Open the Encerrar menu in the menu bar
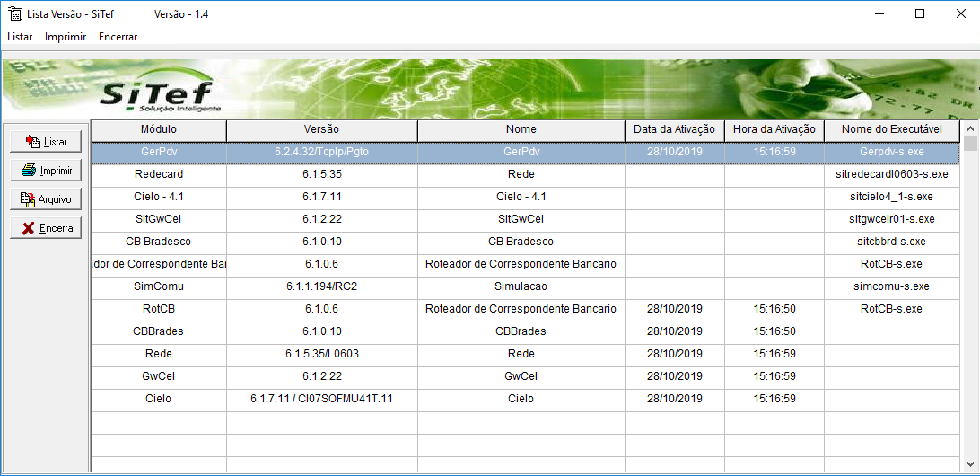The image size is (980, 476). (118, 36)
